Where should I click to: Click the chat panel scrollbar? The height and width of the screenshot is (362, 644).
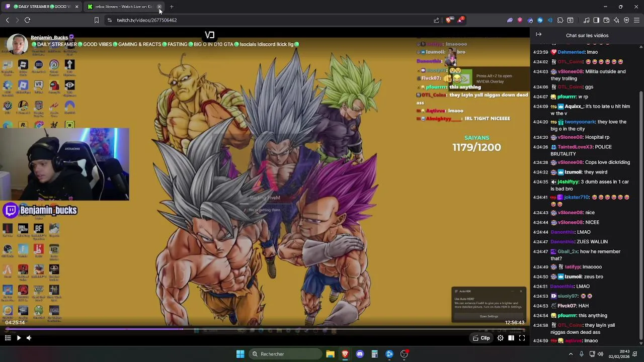click(x=640, y=216)
